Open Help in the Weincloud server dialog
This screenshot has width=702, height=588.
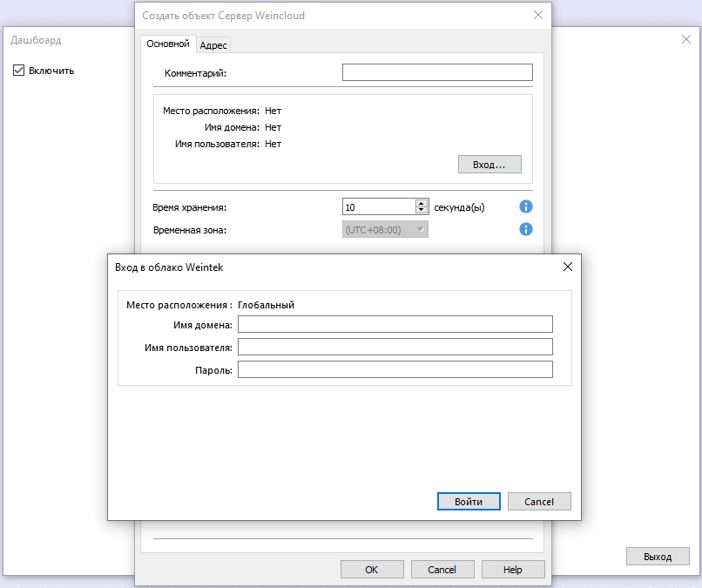click(513, 569)
